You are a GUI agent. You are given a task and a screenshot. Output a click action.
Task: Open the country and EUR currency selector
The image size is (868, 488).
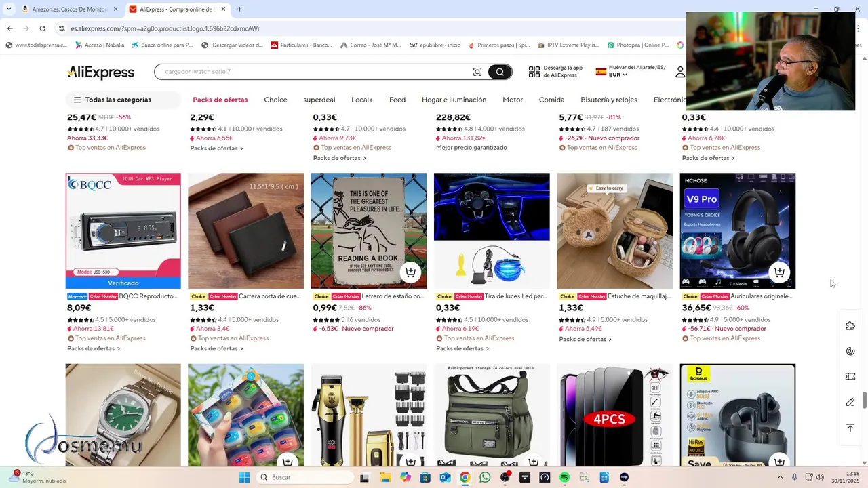click(631, 71)
